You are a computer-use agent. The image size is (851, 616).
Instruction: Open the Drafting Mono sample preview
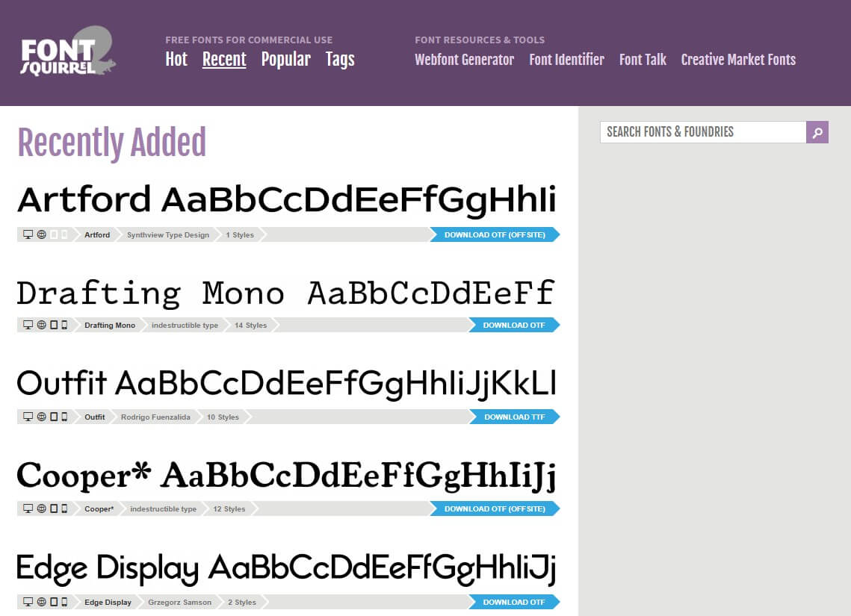tap(285, 293)
